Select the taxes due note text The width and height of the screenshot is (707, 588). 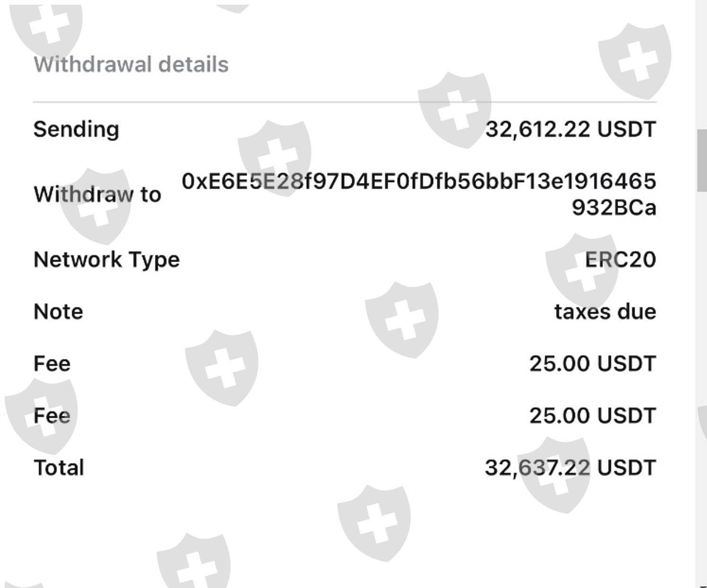point(605,312)
